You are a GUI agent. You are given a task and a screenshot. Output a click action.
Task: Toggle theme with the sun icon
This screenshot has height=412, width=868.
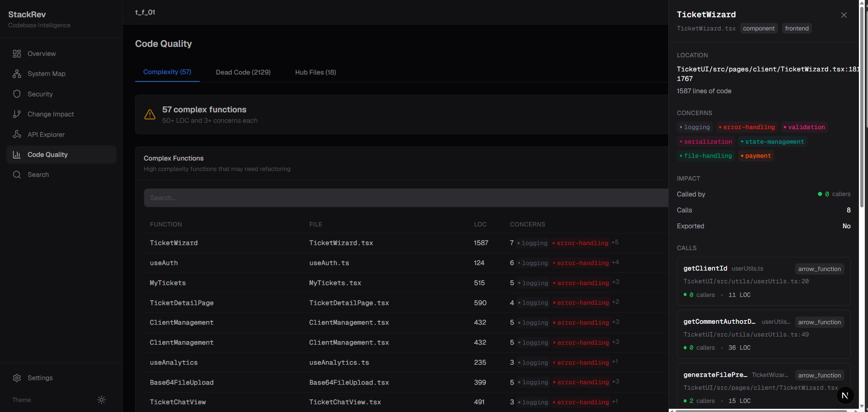(x=101, y=400)
